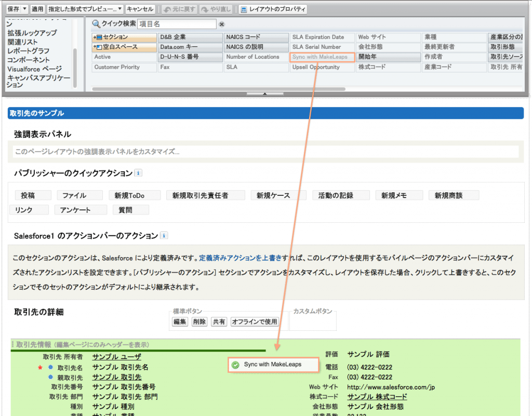532x416 pixels.
Task: Click the Apply (適用) button
Action: click(37, 9)
